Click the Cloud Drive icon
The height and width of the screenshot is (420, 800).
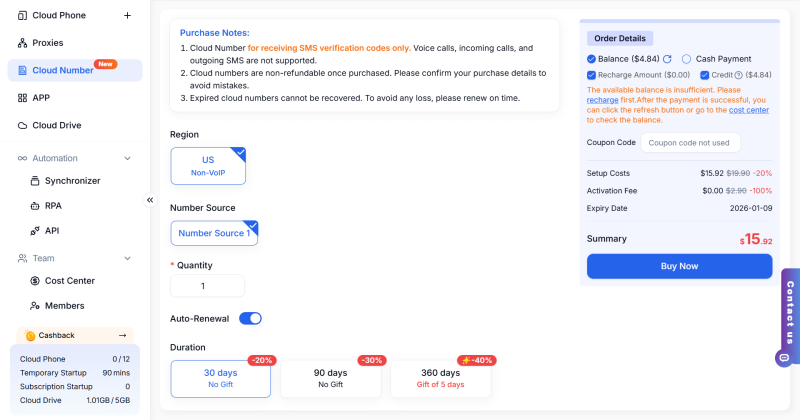[x=22, y=125]
